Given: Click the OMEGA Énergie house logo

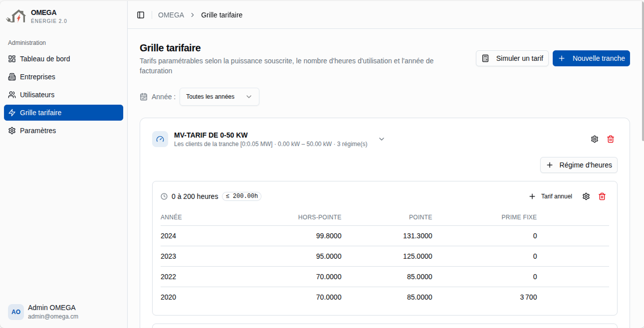Looking at the screenshot, I should point(15,16).
